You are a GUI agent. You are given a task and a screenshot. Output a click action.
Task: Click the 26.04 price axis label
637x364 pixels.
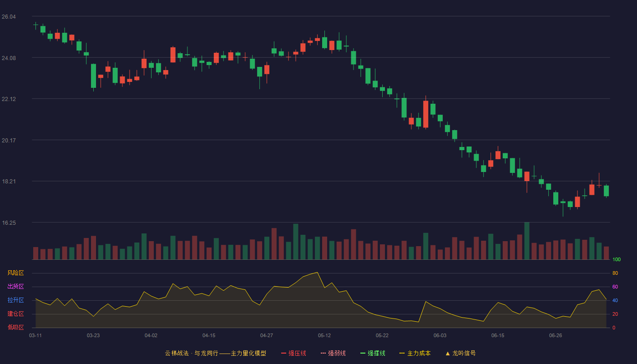9,17
